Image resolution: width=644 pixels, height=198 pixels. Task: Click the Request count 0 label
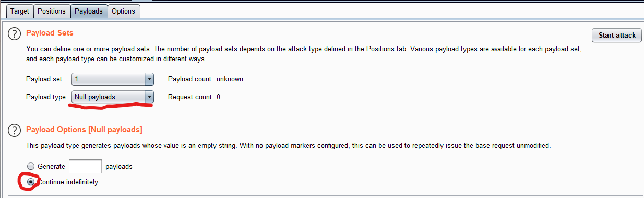tap(194, 97)
